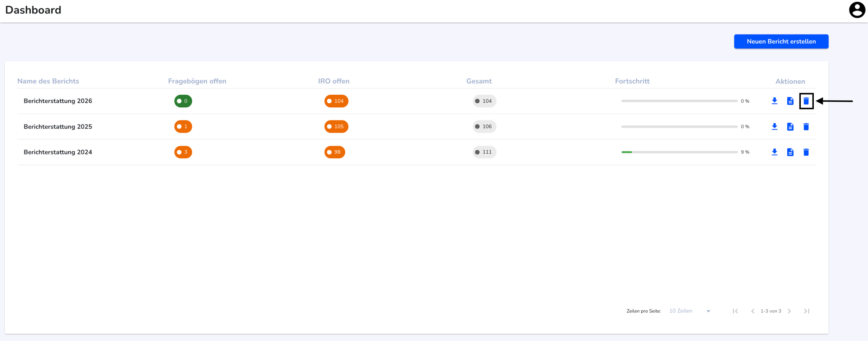This screenshot has width=868, height=341.
Task: Click the Fragebögen offen column header
Action: (x=197, y=81)
